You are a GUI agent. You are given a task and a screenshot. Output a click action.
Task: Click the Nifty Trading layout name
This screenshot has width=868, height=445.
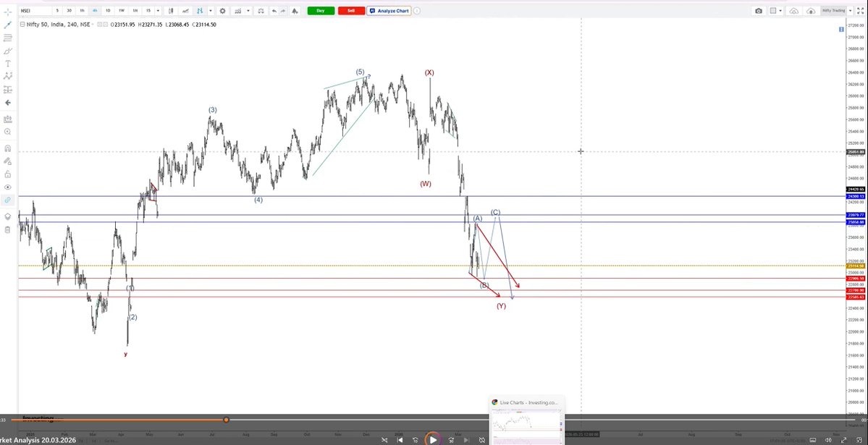(834, 11)
